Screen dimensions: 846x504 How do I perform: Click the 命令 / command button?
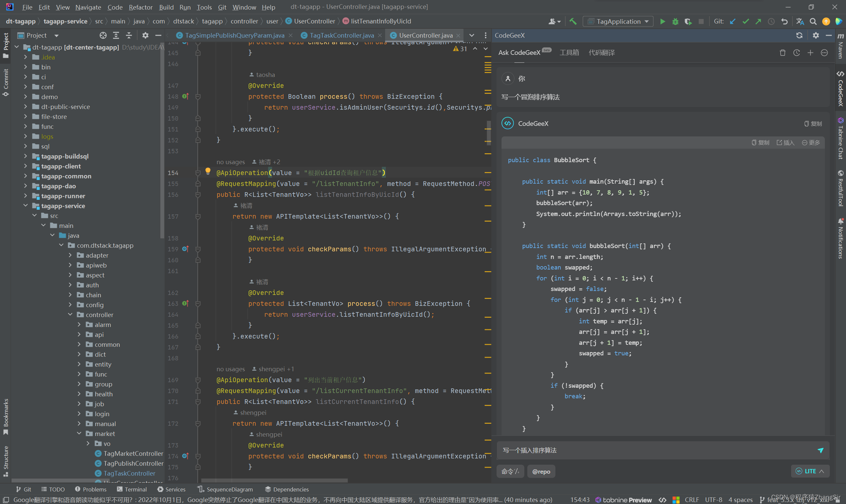(x=510, y=471)
